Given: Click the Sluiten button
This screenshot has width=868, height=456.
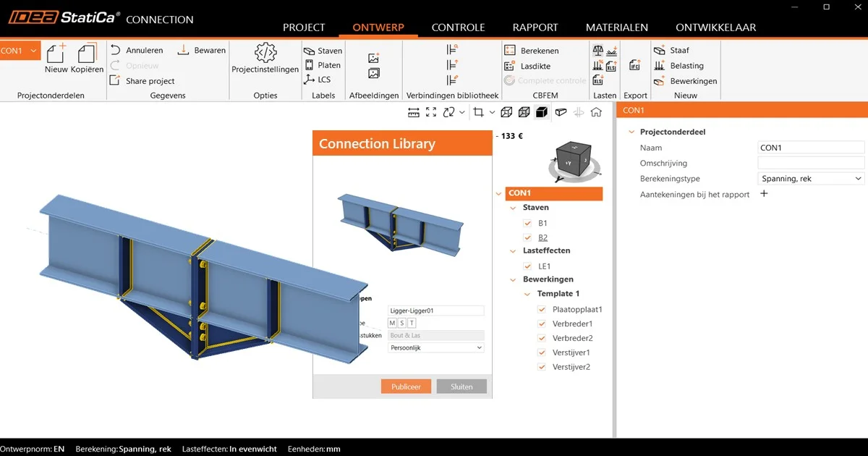Looking at the screenshot, I should point(461,387).
